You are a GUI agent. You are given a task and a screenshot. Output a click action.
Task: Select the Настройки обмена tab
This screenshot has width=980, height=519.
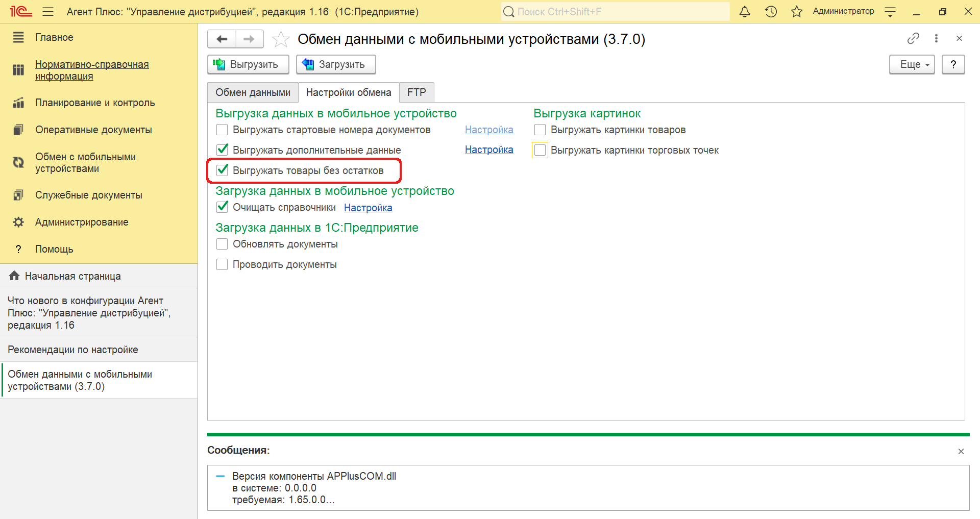pyautogui.click(x=349, y=92)
